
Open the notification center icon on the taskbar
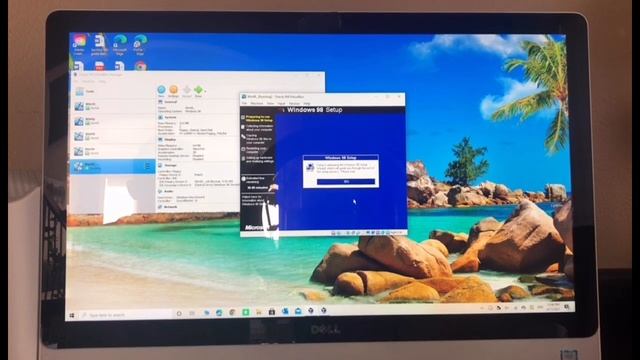point(567,306)
